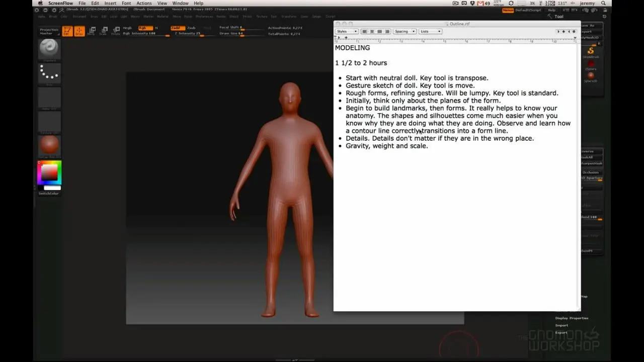644x362 pixels.
Task: Click the DefaultZScript button
Action: [x=528, y=10]
